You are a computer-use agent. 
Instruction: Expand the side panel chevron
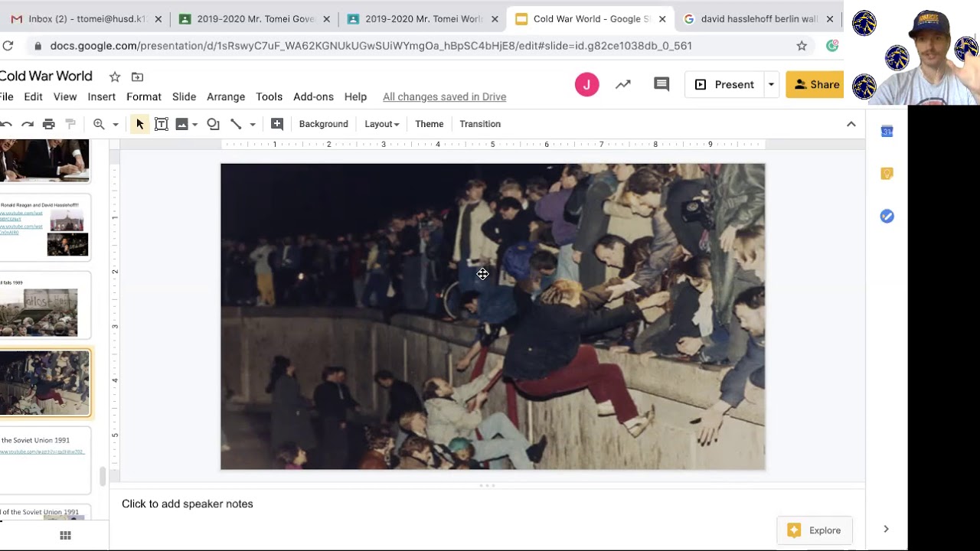pyautogui.click(x=886, y=529)
